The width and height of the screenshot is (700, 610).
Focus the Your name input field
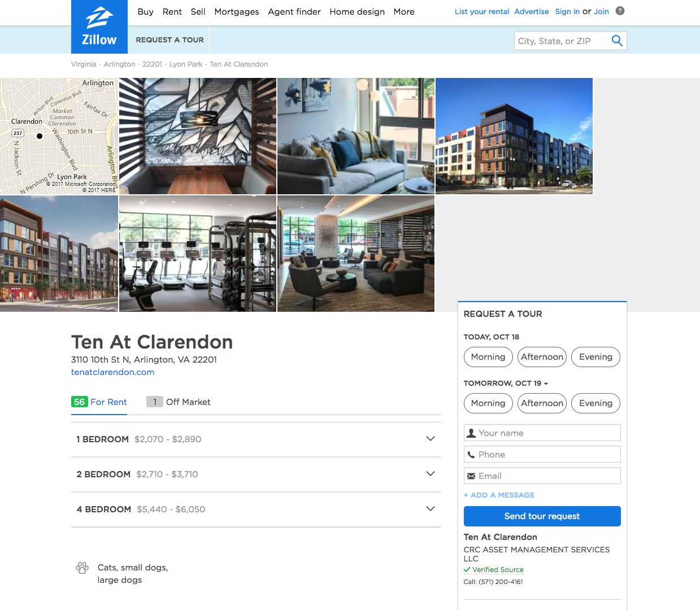coord(542,433)
